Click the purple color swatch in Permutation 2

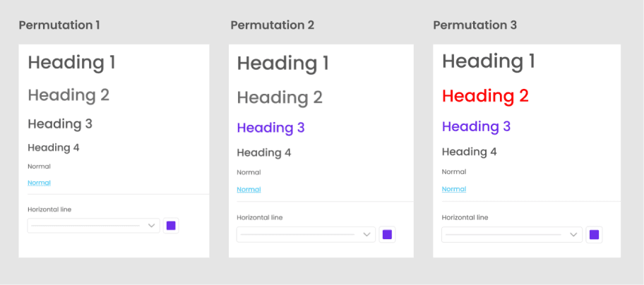point(387,235)
